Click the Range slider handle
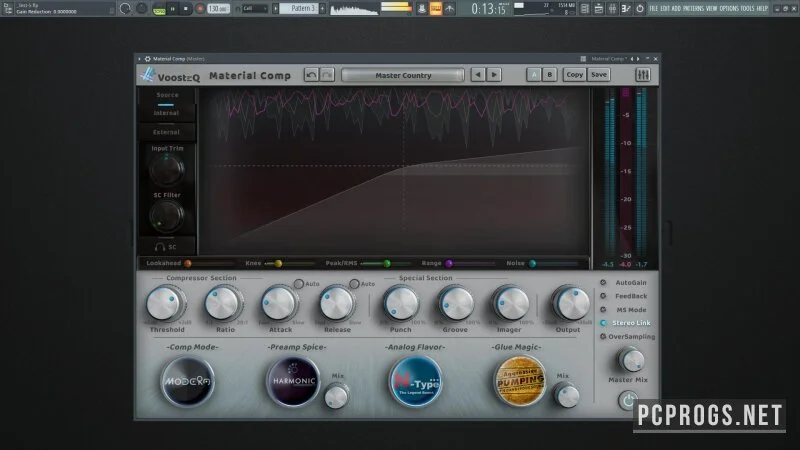Viewport: 800px width, 450px height. [x=449, y=264]
